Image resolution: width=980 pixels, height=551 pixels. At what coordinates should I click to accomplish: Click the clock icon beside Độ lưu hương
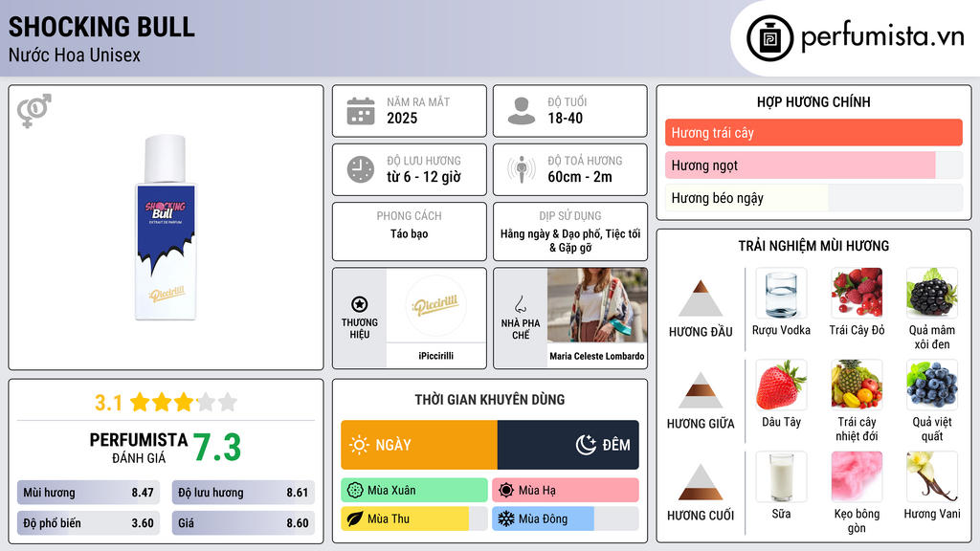(x=361, y=169)
